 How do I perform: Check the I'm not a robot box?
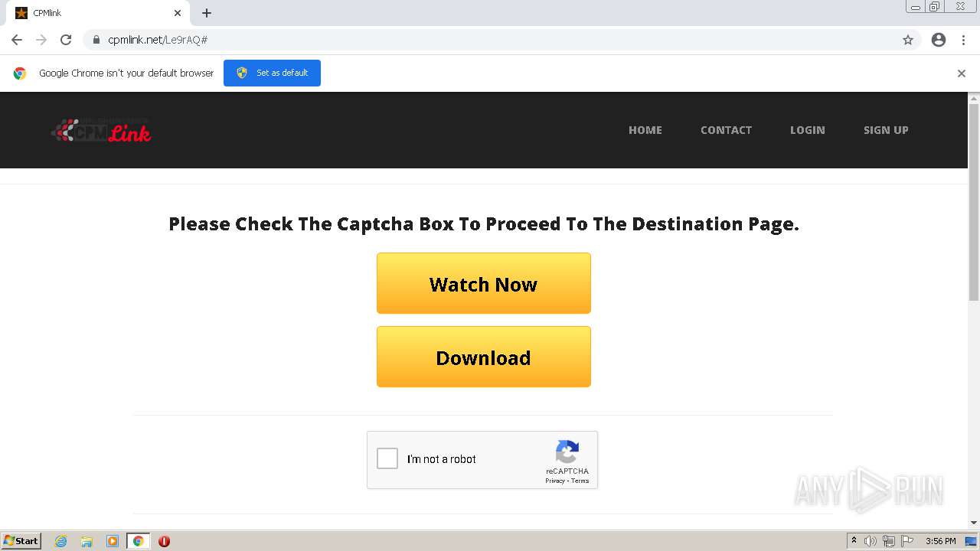[387, 458]
